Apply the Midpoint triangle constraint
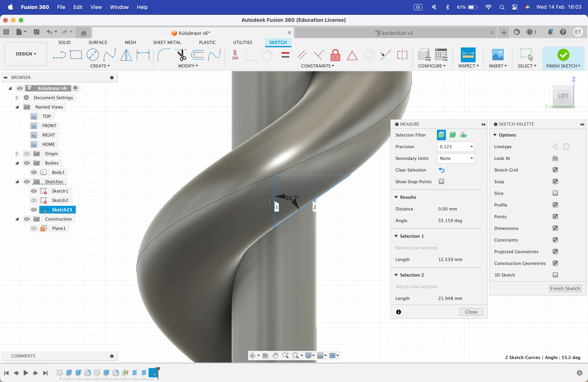 point(352,55)
